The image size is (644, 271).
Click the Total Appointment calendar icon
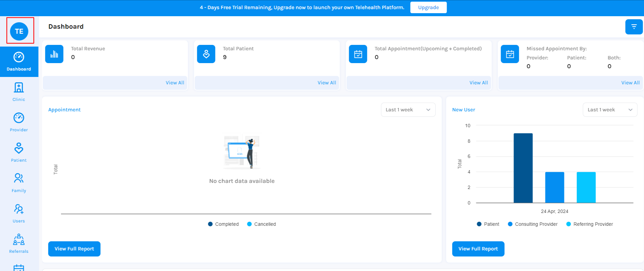pos(358,54)
